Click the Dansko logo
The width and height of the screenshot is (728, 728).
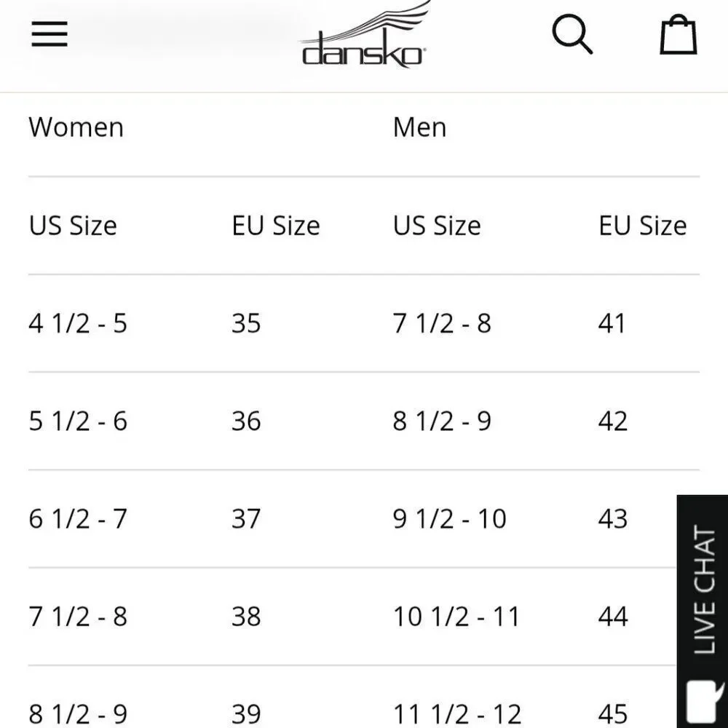coord(365,37)
